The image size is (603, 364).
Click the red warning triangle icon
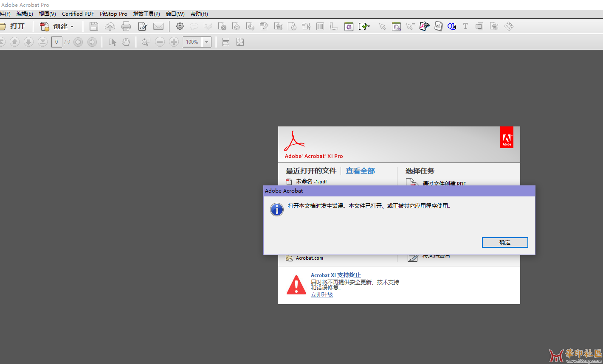pos(296,285)
